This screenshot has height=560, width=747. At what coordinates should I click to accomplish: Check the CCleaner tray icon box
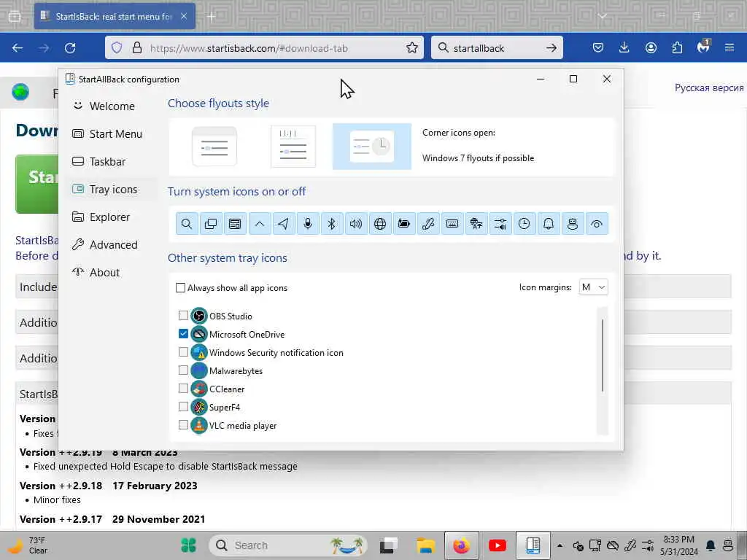pyautogui.click(x=183, y=389)
